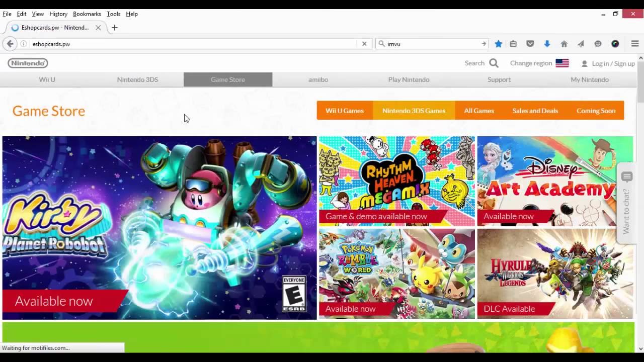Image resolution: width=644 pixels, height=362 pixels.
Task: Click the eshopcards.pw address bar field
Action: click(x=194, y=44)
